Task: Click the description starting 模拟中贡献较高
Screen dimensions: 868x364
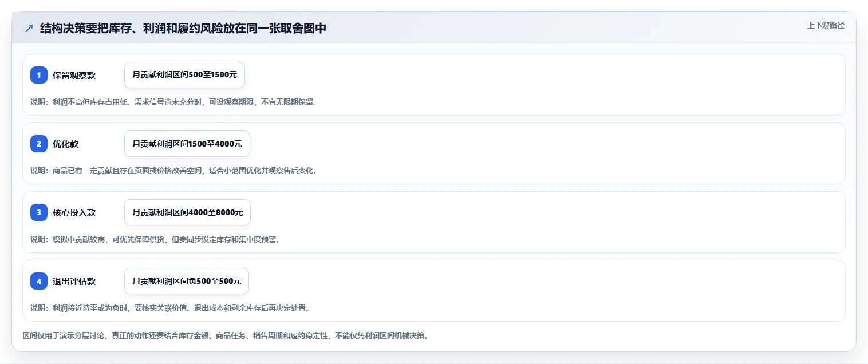Action: coord(155,239)
